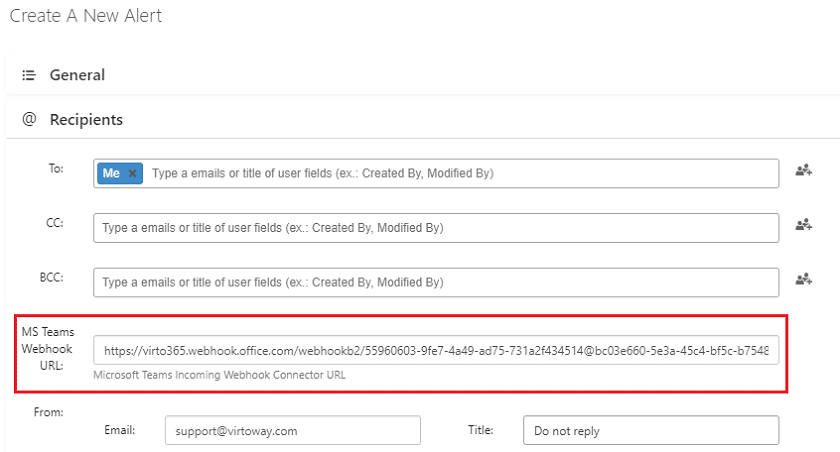Expand the General section header
This screenshot has height=452, width=840.
[x=423, y=75]
